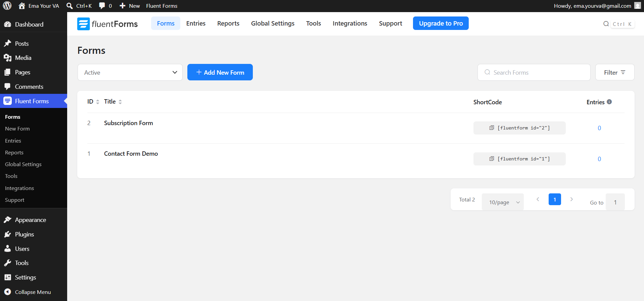Switch to the Forms top tab
The height and width of the screenshot is (301, 644).
click(x=166, y=23)
